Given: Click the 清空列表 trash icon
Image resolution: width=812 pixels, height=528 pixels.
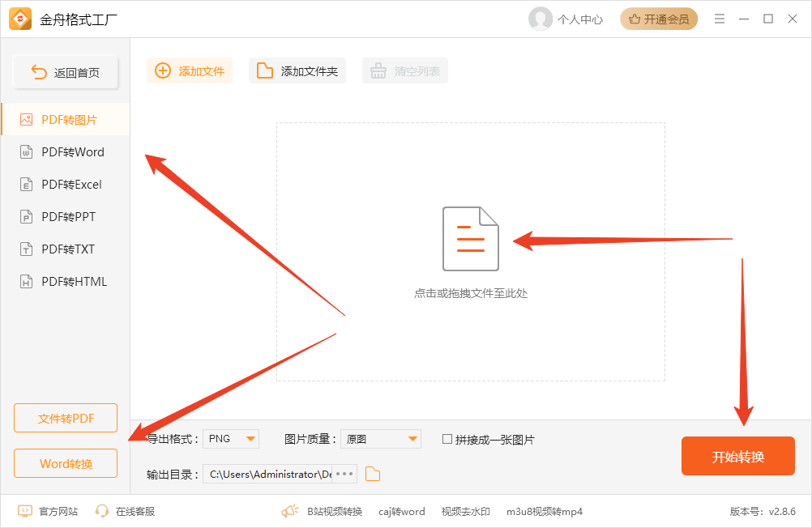Looking at the screenshot, I should (x=378, y=70).
